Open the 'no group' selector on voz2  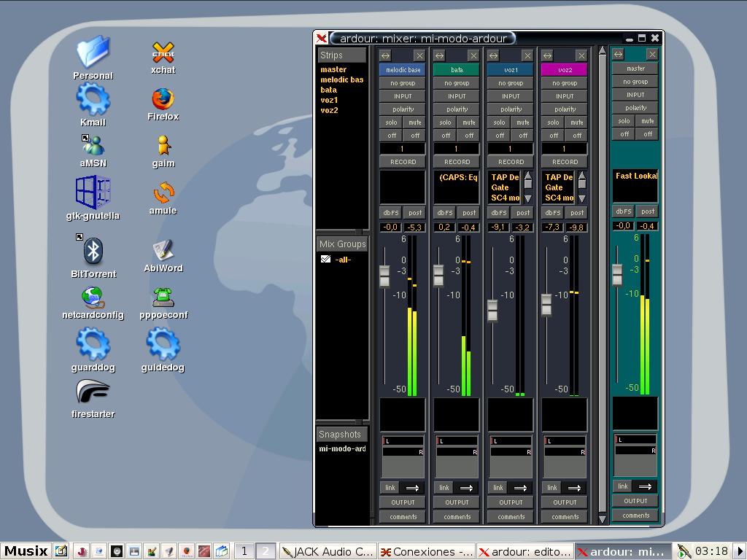pyautogui.click(x=565, y=83)
